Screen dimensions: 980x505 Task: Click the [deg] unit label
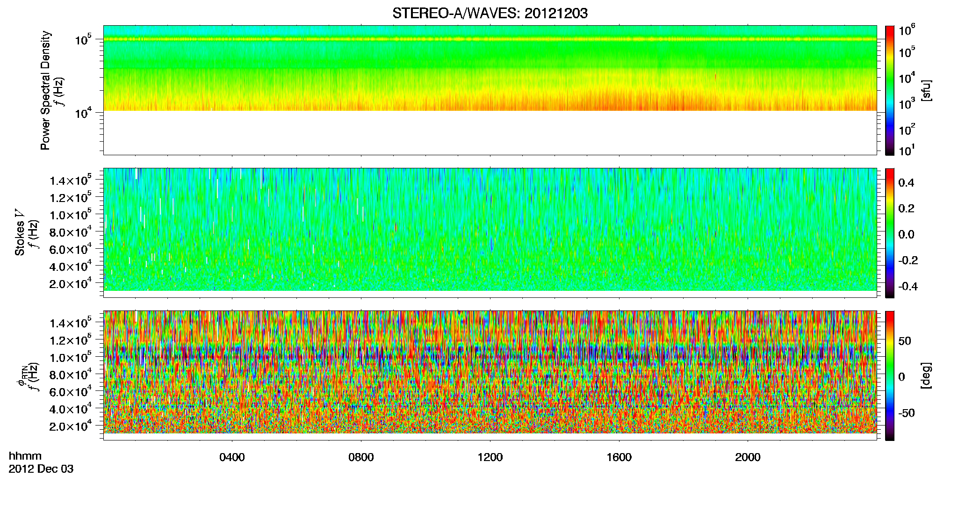click(926, 375)
